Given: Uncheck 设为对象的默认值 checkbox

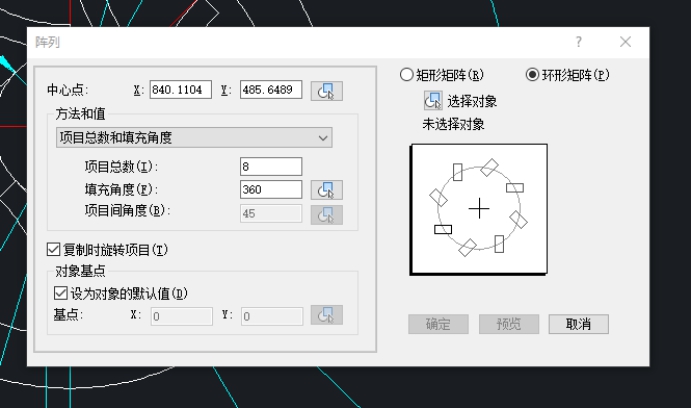Looking at the screenshot, I should (61, 293).
